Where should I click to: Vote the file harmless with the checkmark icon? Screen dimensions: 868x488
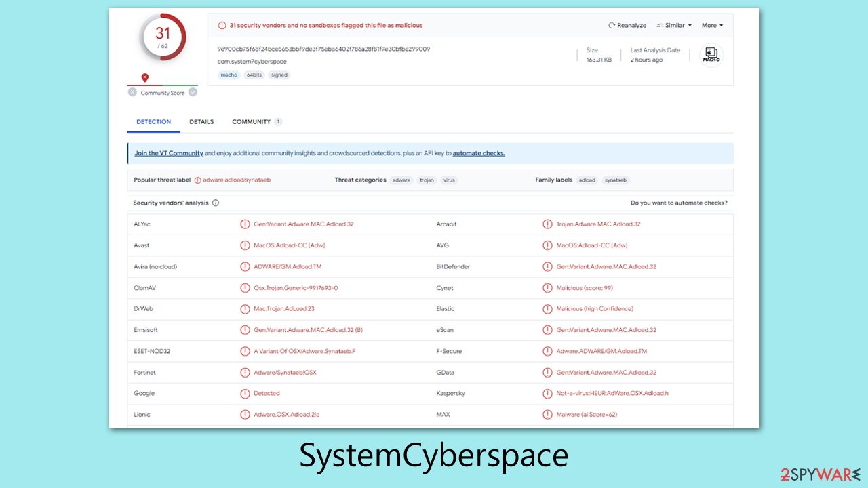192,91
